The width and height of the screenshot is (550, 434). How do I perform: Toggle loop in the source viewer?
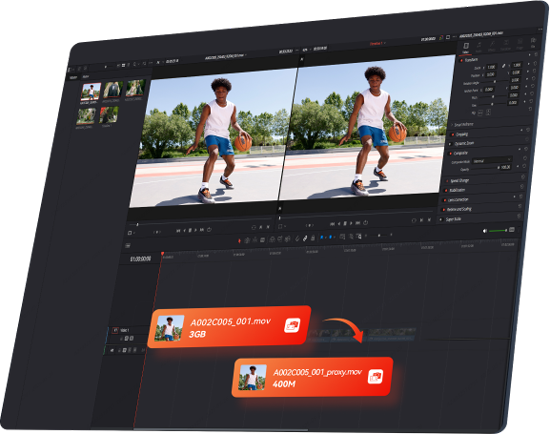[x=209, y=229]
